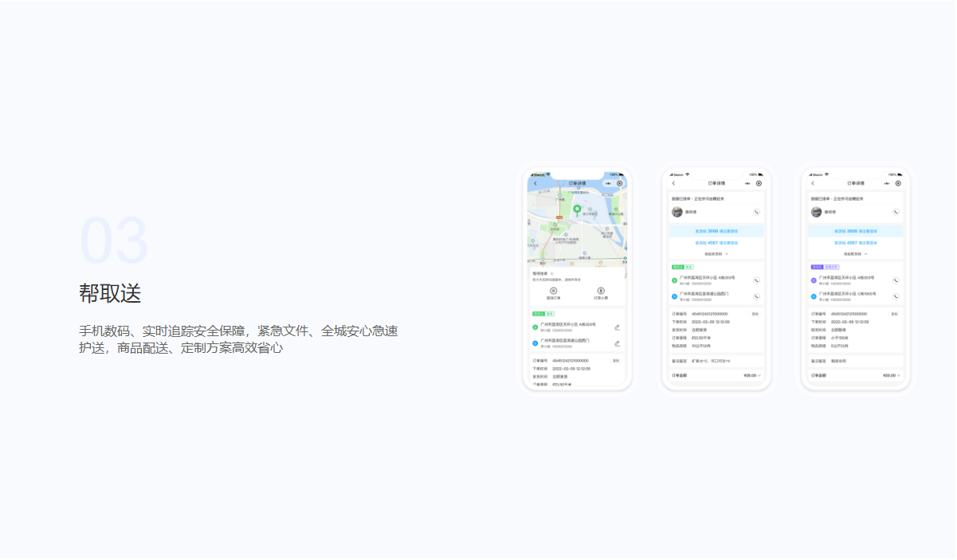The height and width of the screenshot is (560, 957).
Task: Call the first address contact on middle phone
Action: pyautogui.click(x=756, y=280)
